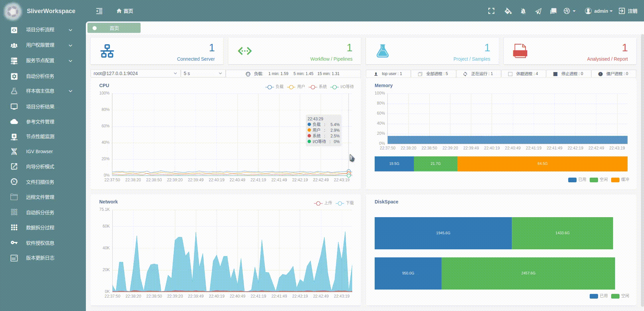This screenshot has height=311, width=644.
Task: Toggle I/O等待 series in CPU legend
Action: [342, 87]
